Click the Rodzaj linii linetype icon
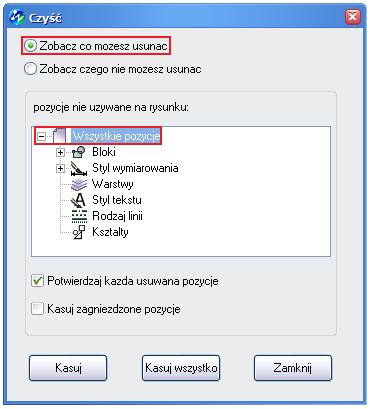 [x=79, y=216]
